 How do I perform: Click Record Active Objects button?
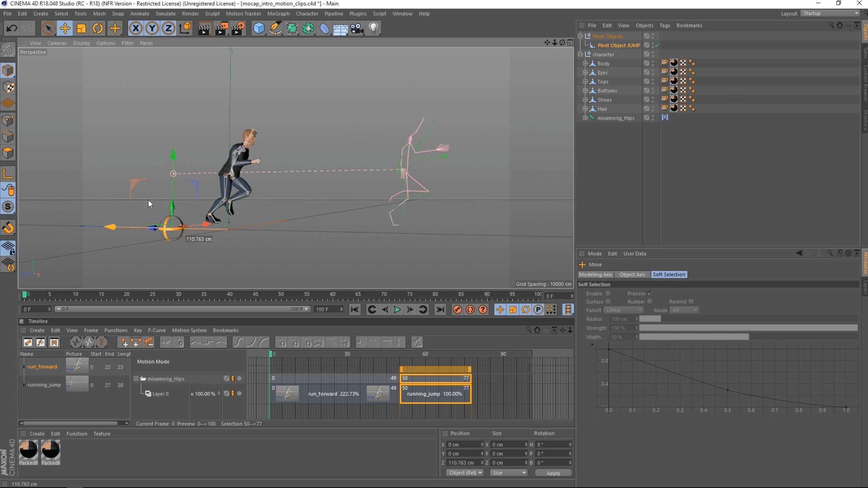[x=457, y=309]
